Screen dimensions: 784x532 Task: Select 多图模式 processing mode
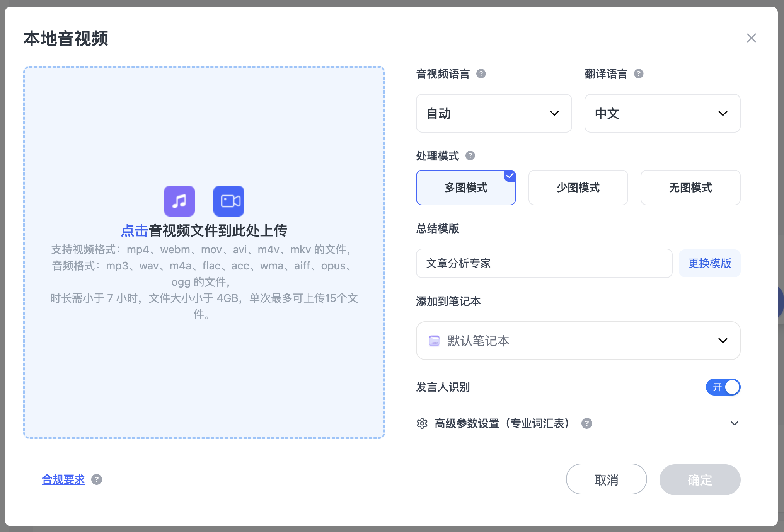[x=466, y=188]
